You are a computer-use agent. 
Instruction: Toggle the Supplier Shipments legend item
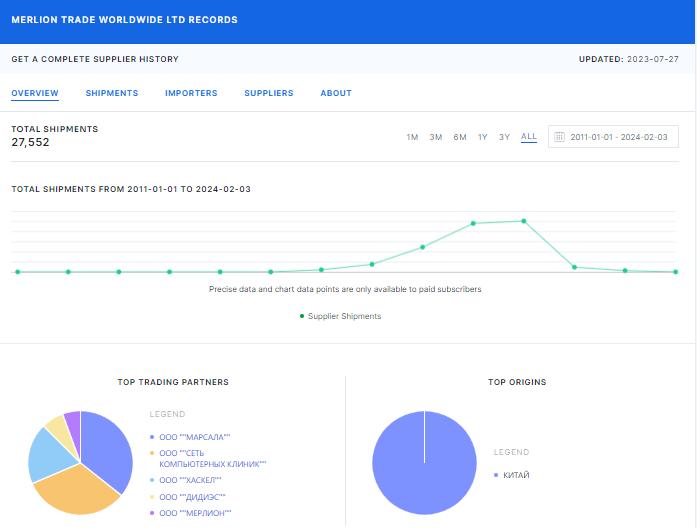340,316
